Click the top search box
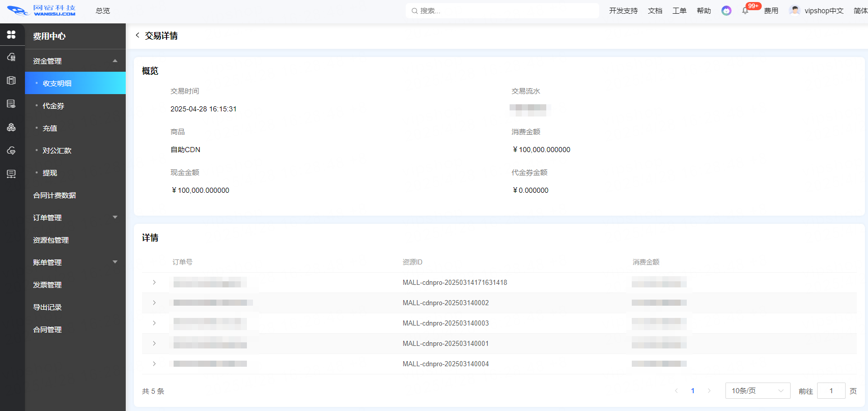The width and height of the screenshot is (868, 411). tap(502, 11)
